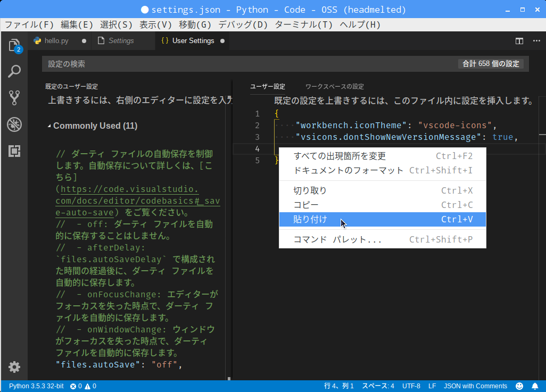Open the 表示(V) menu
546x392 pixels.
coord(155,24)
